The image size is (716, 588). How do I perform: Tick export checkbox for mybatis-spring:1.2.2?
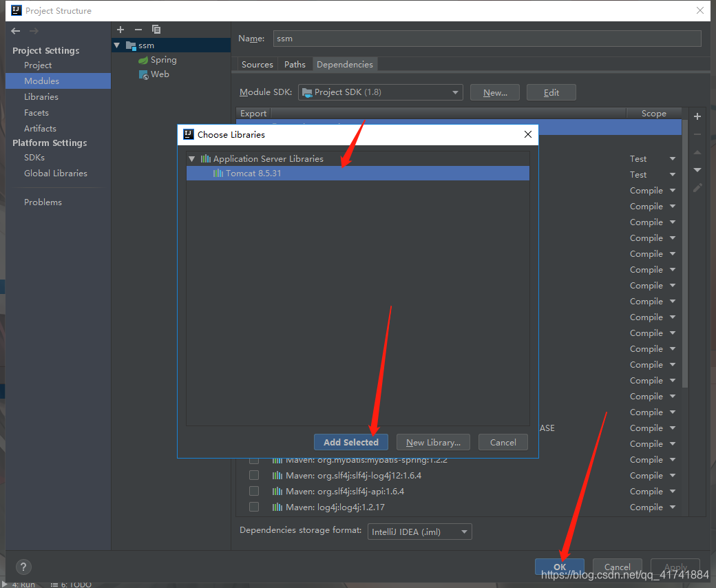(254, 460)
